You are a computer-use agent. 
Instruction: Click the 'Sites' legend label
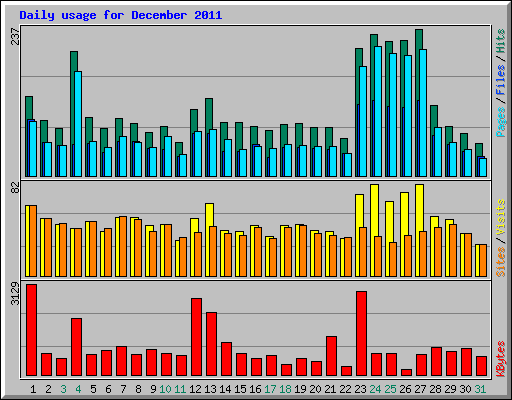tap(501, 262)
